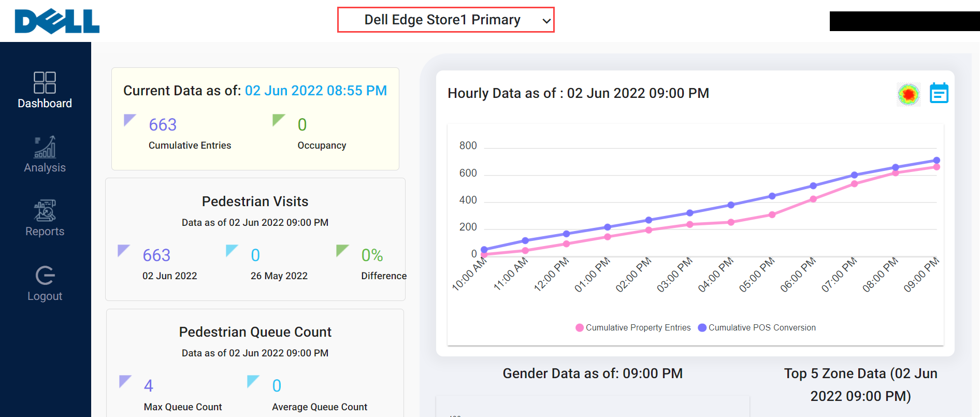Click the purple flag beside 02 Jun 2022
This screenshot has width=980, height=417.
tap(123, 251)
